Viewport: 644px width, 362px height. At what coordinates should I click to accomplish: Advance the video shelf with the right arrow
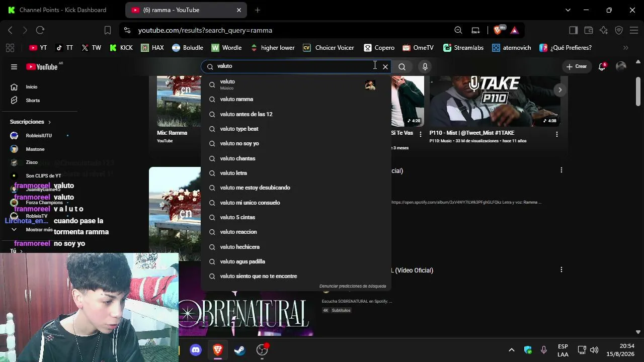click(x=560, y=90)
